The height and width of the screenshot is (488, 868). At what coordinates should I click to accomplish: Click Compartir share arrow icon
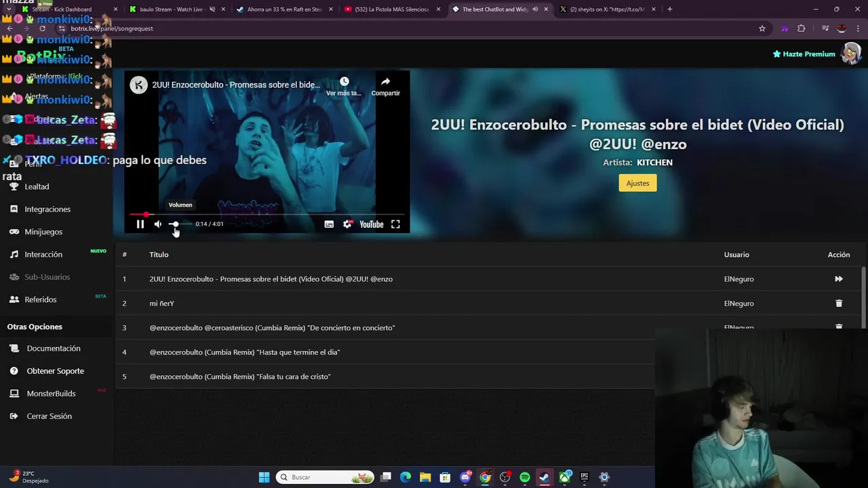[x=385, y=81]
